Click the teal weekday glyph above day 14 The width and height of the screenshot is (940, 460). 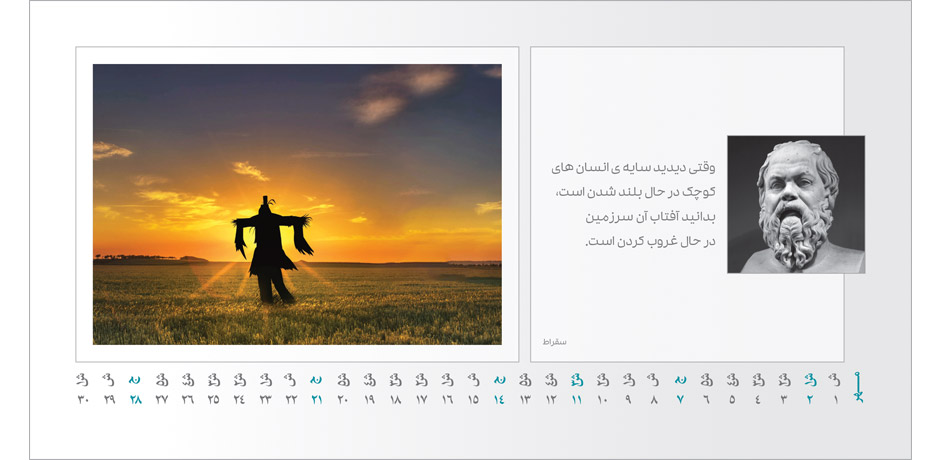(x=499, y=380)
